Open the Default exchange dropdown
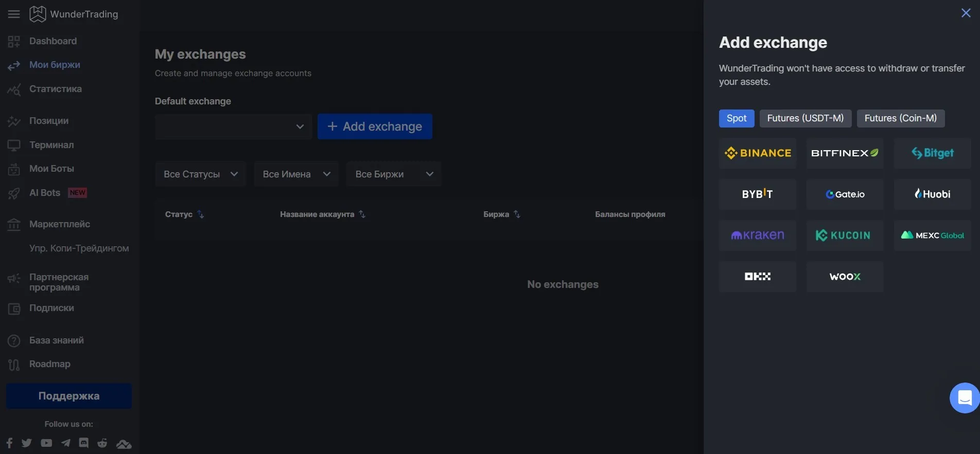Screen dimensions: 980x454 [233, 126]
